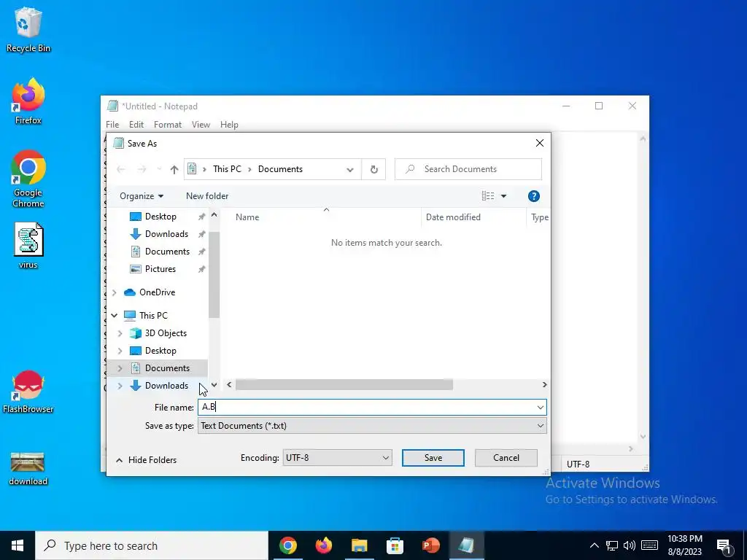
Task: Open Microsoft Store from the taskbar
Action: [395, 545]
